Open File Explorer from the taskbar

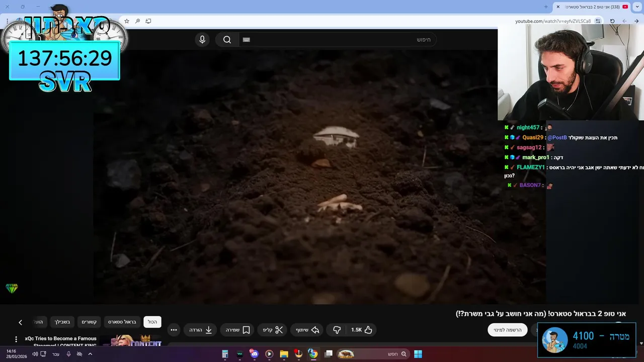[x=284, y=354]
